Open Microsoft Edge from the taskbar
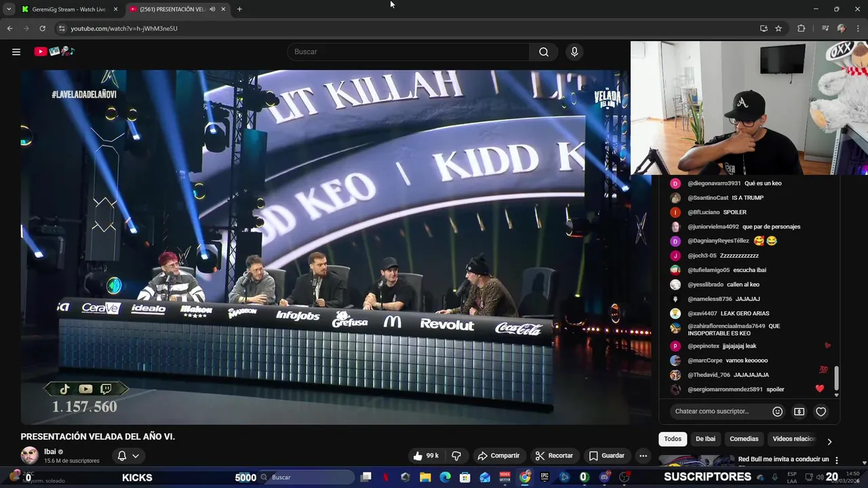 (445, 477)
